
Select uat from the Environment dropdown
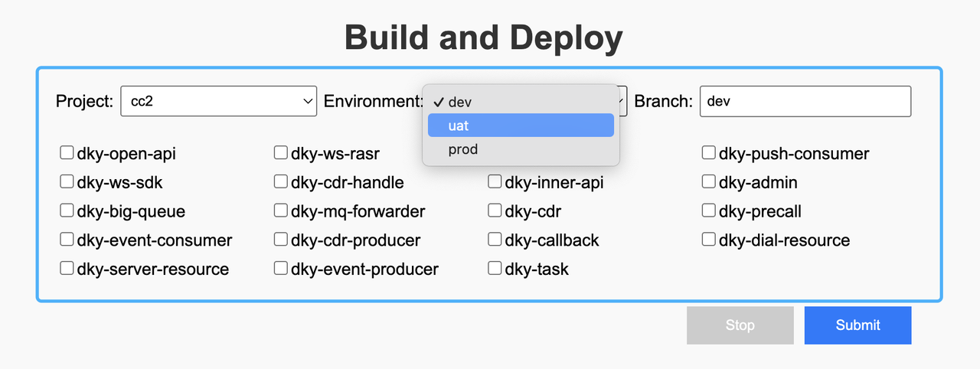tap(521, 126)
